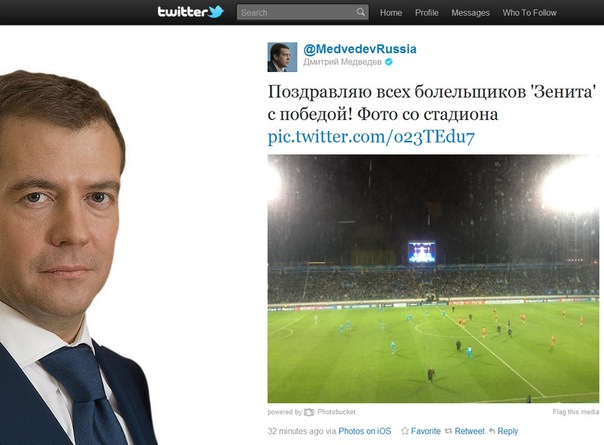Open the MedvedevRussia profile avatar
The image size is (604, 445).
[282, 57]
